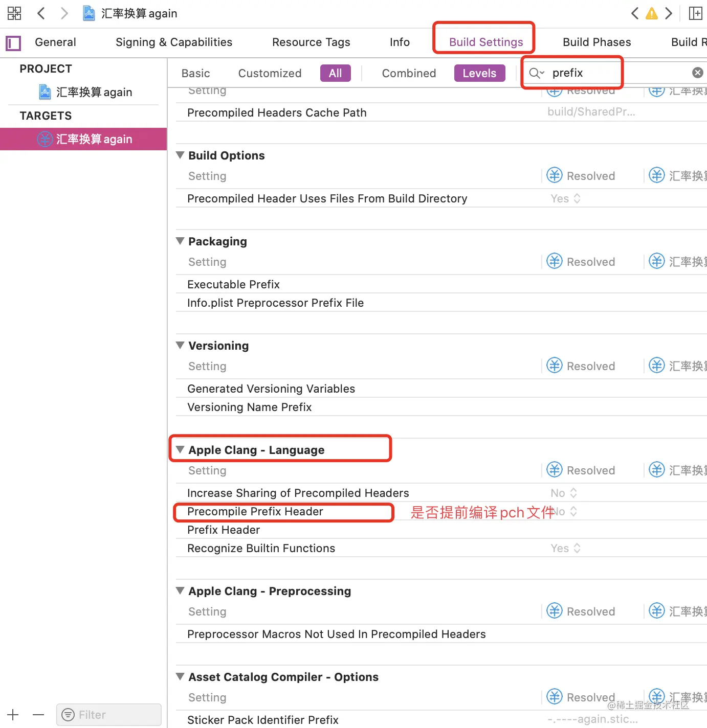Open the Resource Tags tab
This screenshot has width=707, height=728.
click(x=311, y=42)
